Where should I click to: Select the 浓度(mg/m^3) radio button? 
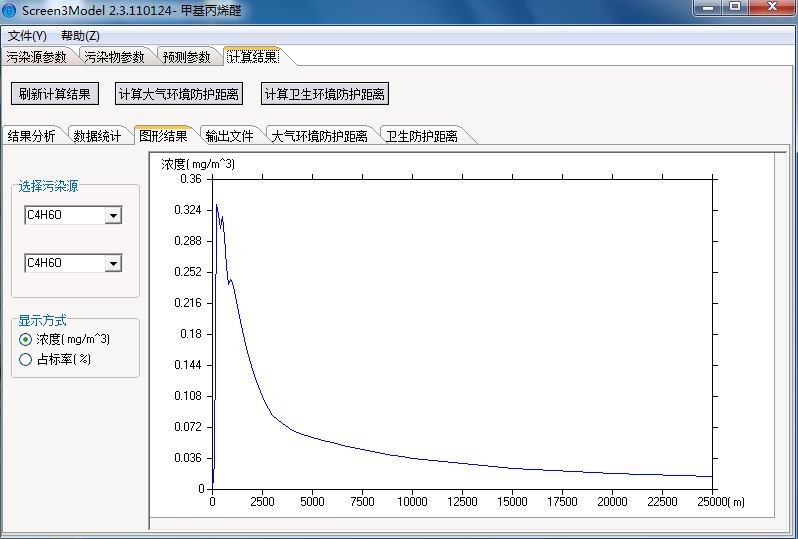(x=25, y=339)
